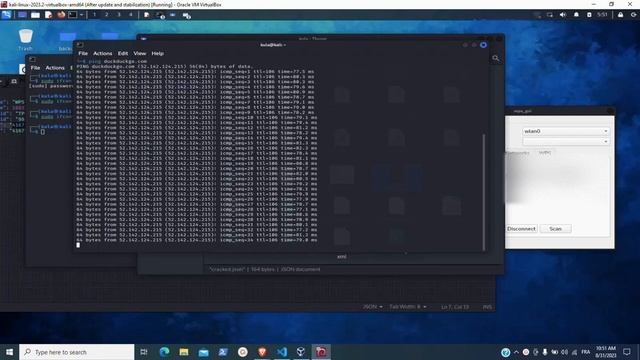Viewport: 640px width, 360px height.
Task: Open Tab Width dropdown in editor status bar
Action: (407, 307)
